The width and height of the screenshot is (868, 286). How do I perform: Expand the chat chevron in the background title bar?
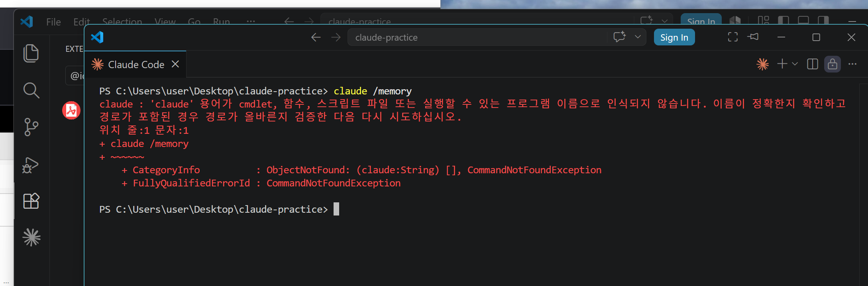664,21
